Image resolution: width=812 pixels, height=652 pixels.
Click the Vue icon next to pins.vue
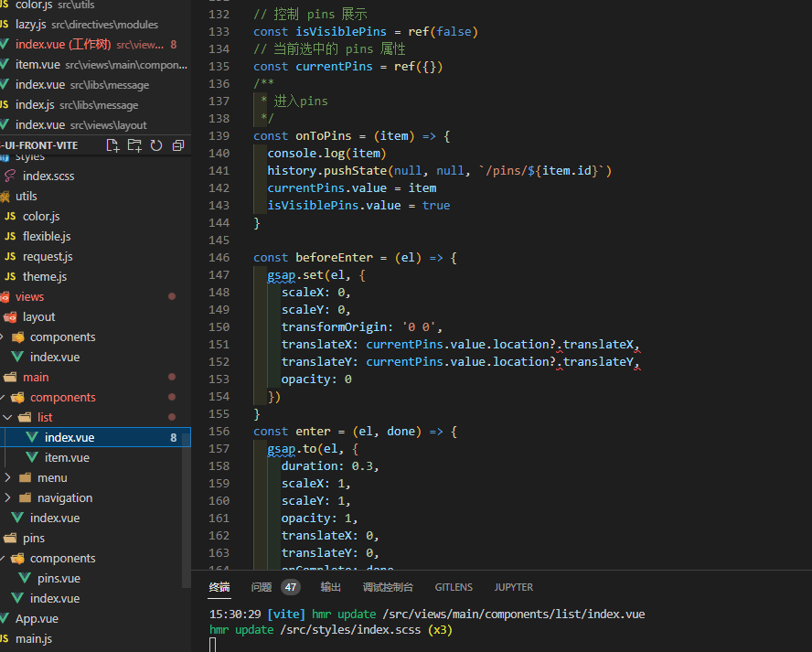25,578
